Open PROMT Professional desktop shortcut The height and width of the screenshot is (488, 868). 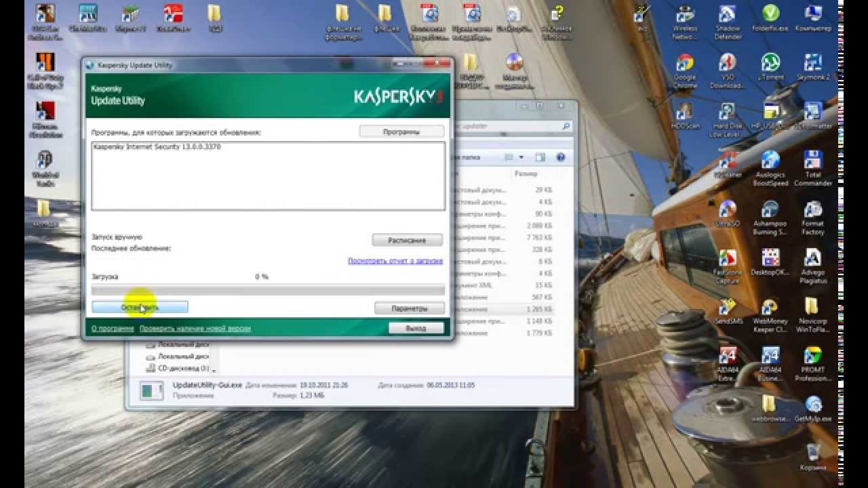(x=812, y=363)
